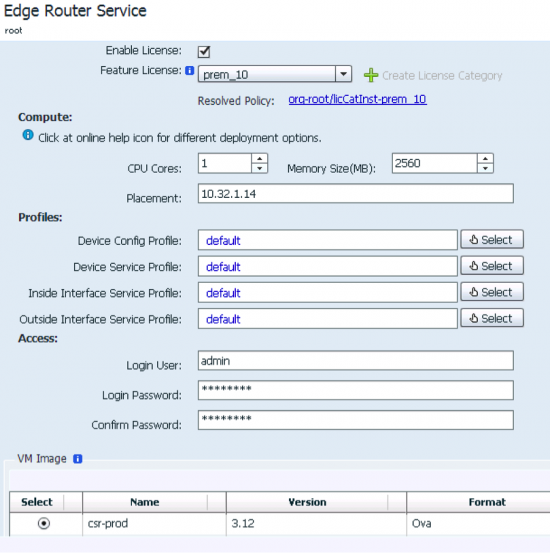This screenshot has height=553, width=550.
Task: Click the Outside Interface Service Profile default value
Action: [223, 319]
